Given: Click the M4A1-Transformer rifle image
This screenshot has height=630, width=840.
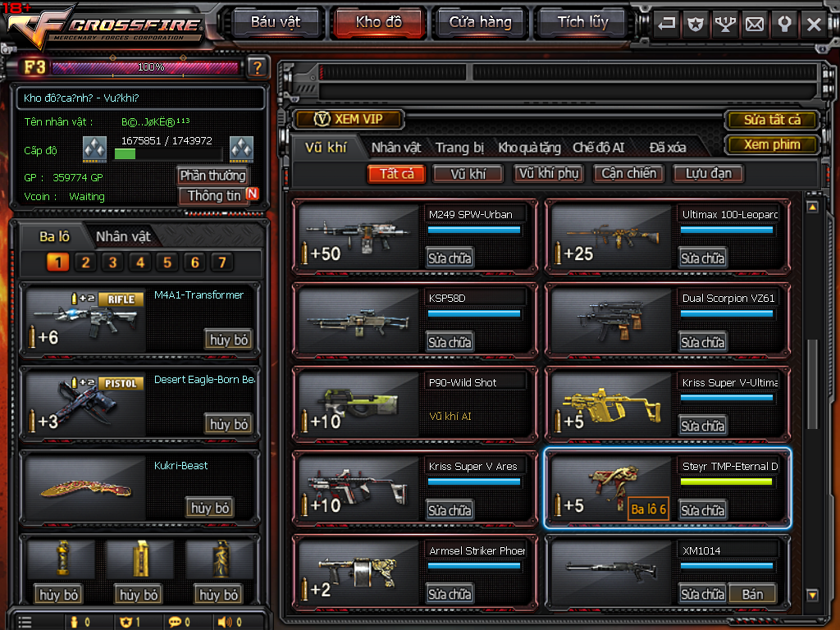Looking at the screenshot, I should click(x=85, y=320).
